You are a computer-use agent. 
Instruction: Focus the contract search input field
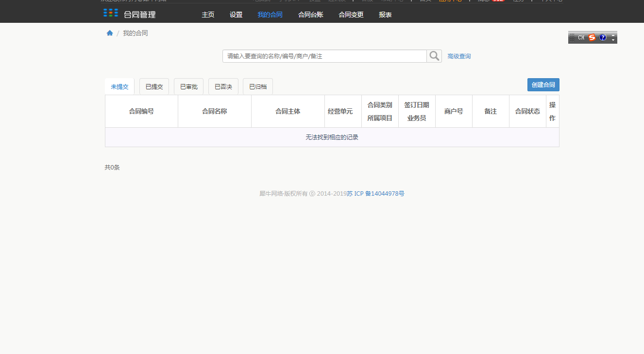point(324,56)
